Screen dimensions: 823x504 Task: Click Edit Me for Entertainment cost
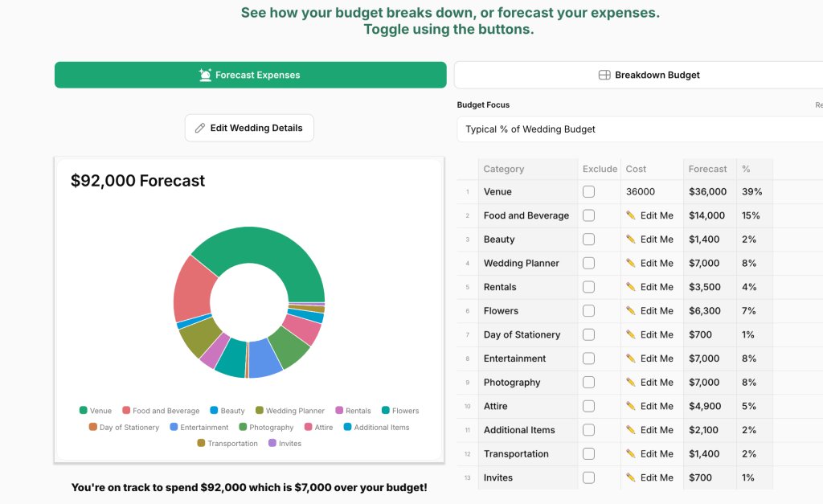click(x=657, y=359)
